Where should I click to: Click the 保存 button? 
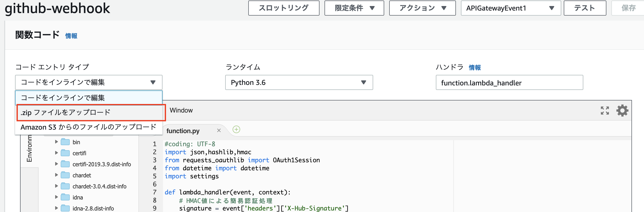[628, 8]
